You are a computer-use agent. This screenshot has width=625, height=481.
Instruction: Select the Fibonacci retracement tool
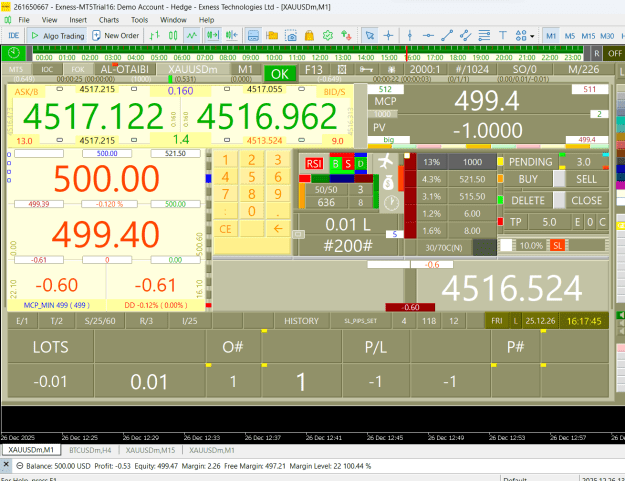(x=484, y=35)
